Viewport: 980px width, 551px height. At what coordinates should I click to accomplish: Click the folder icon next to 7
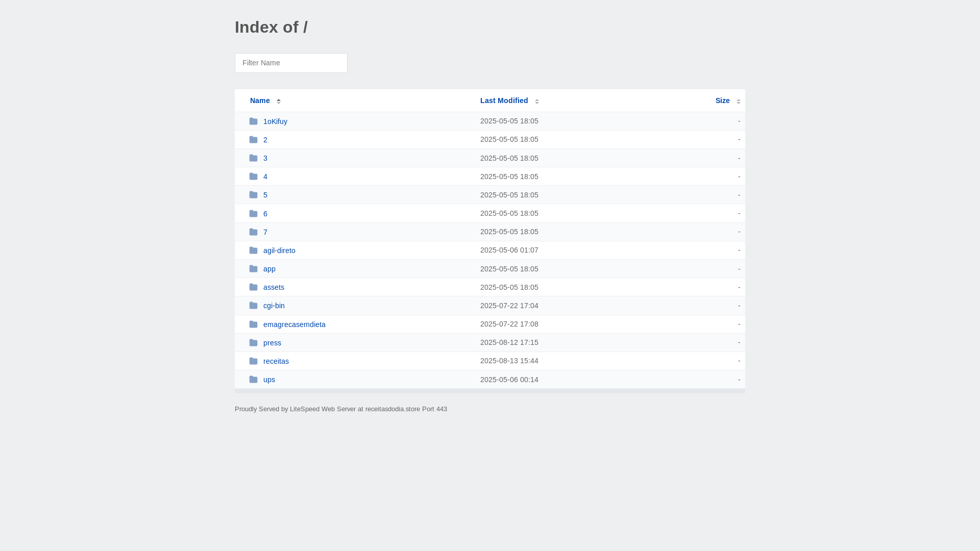(253, 232)
